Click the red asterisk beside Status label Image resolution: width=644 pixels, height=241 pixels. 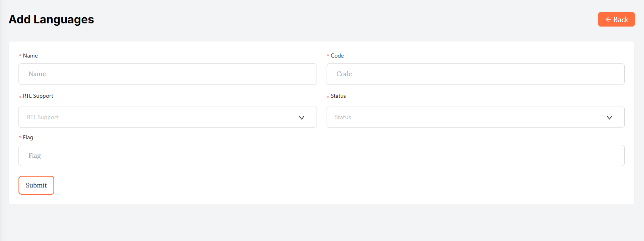[x=328, y=97]
